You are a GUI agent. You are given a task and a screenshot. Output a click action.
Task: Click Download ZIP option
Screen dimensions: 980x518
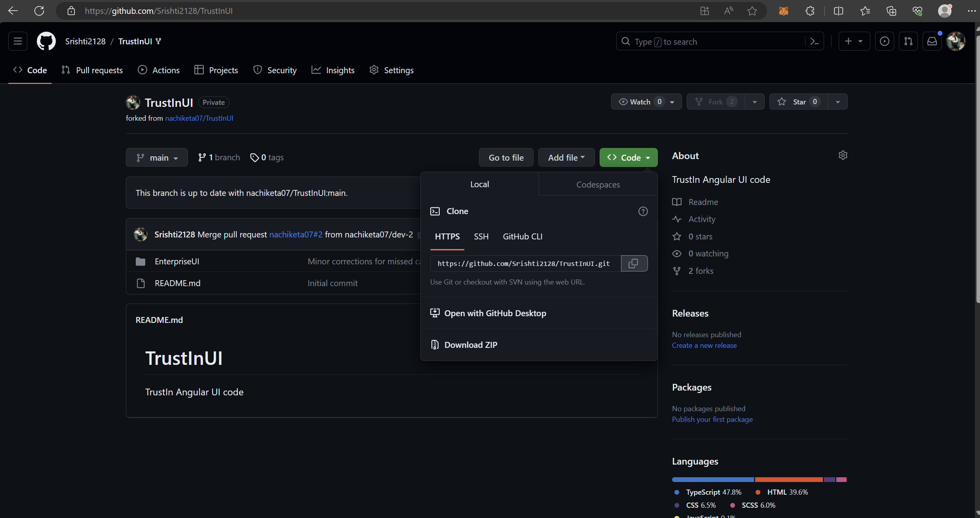pos(471,345)
